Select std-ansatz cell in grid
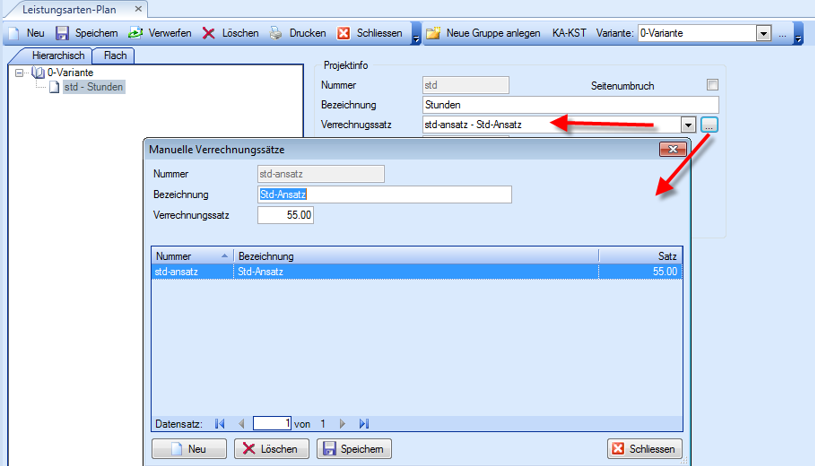The image size is (815, 466). pos(192,272)
